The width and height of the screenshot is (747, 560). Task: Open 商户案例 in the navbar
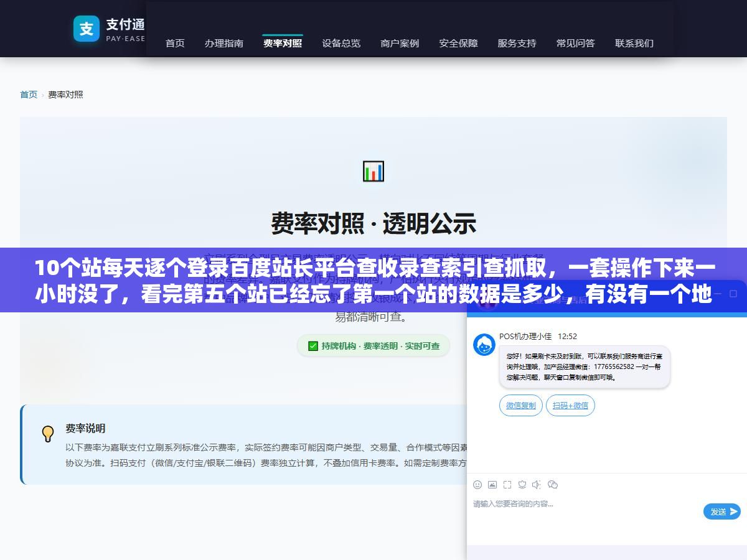pos(400,43)
